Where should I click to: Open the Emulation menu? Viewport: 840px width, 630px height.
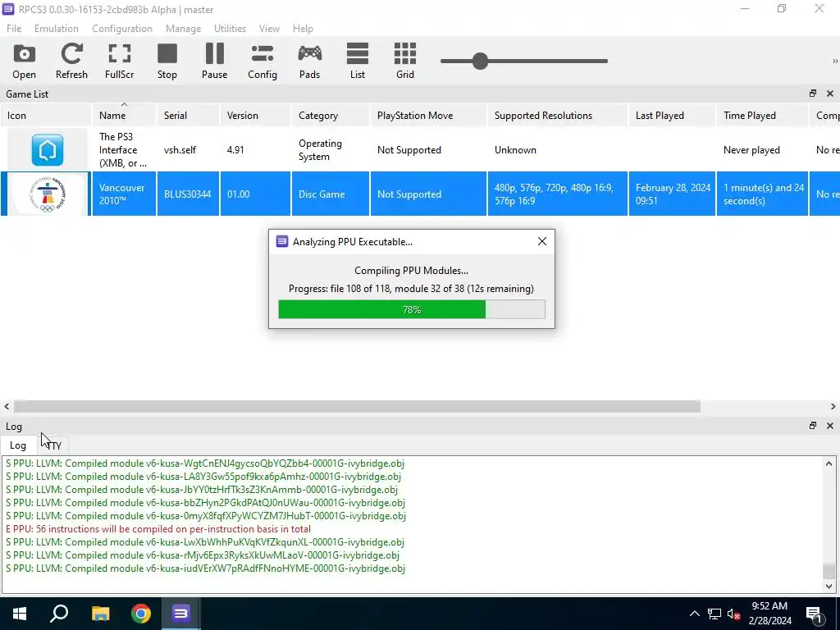click(x=57, y=29)
